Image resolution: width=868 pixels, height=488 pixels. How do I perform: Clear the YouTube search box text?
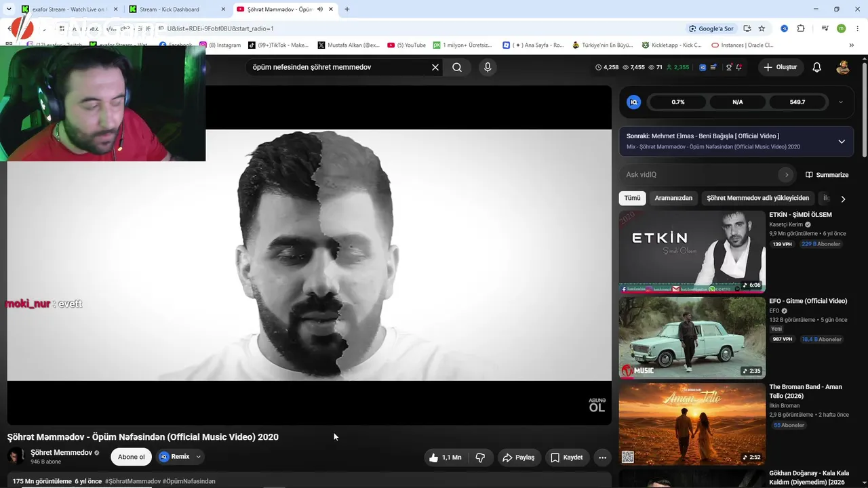pyautogui.click(x=435, y=67)
